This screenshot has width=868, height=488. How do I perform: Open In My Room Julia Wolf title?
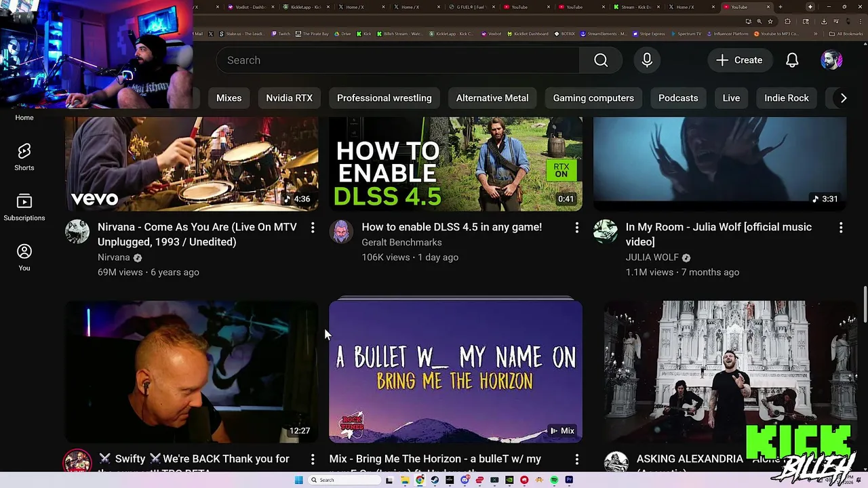[719, 235]
